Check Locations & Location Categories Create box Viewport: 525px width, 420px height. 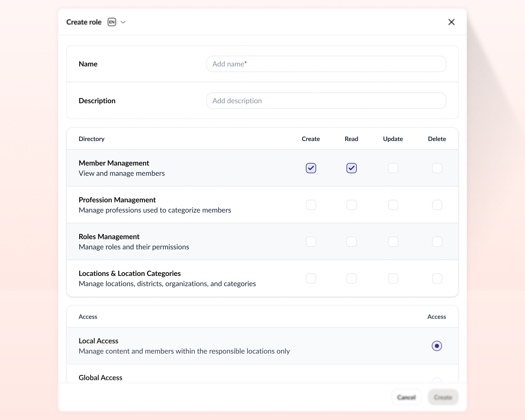point(311,278)
